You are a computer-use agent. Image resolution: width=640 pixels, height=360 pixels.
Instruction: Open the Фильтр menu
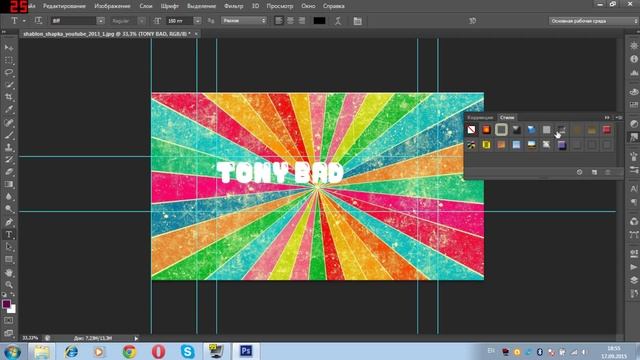pyautogui.click(x=233, y=6)
